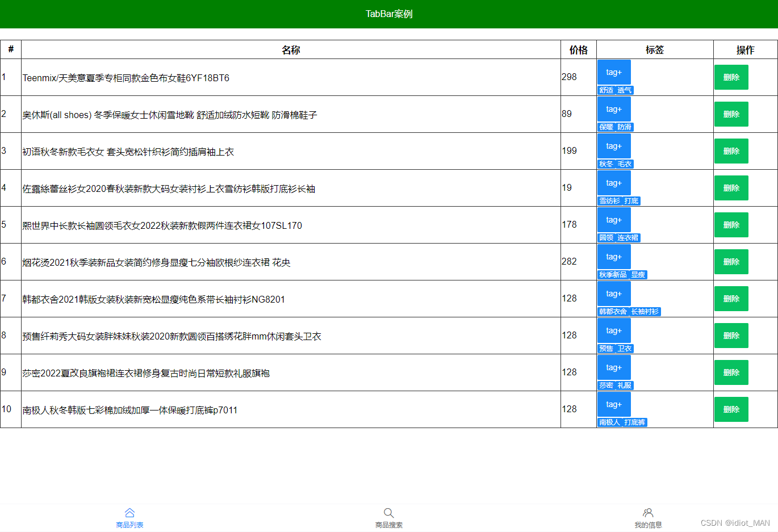
Task: Add a tag to the 南极人 row
Action: [614, 404]
